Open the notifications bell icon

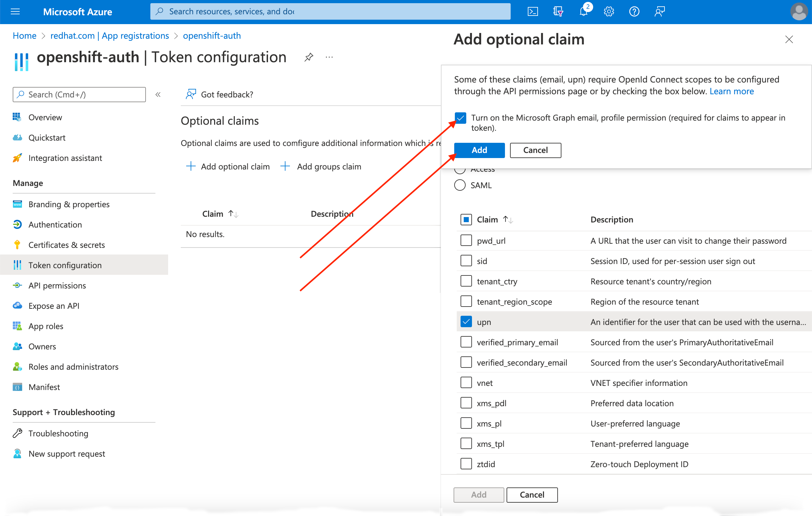583,12
